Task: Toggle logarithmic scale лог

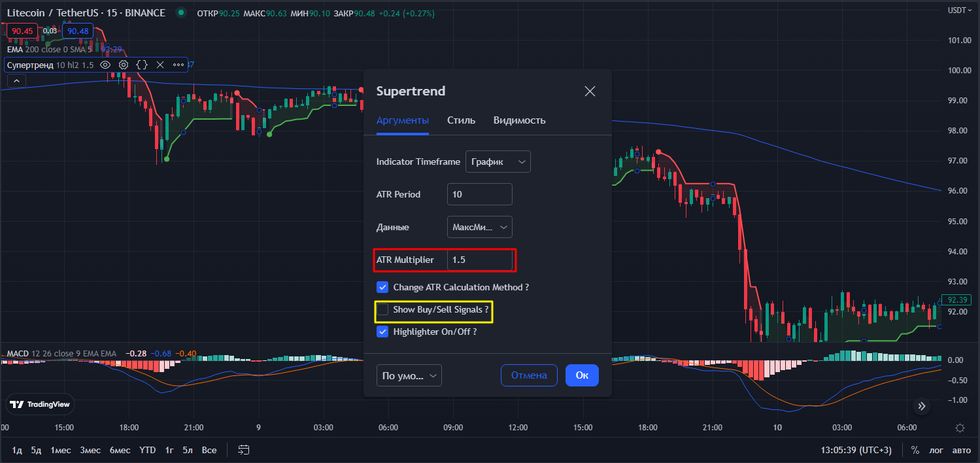Action: (x=937, y=450)
